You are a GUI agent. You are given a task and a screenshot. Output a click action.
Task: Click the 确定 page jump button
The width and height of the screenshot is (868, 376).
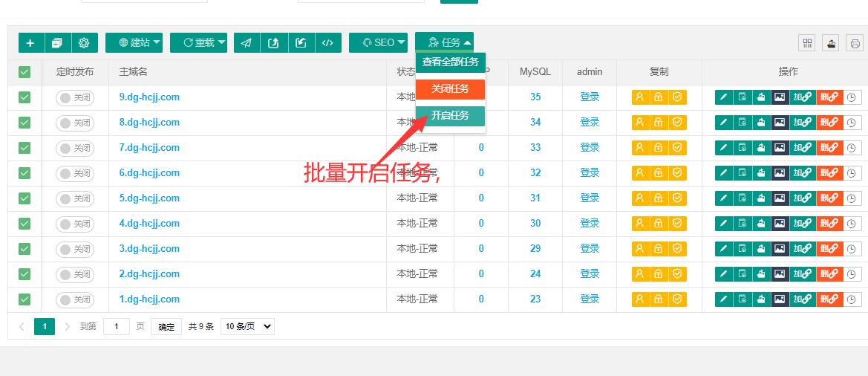click(166, 327)
